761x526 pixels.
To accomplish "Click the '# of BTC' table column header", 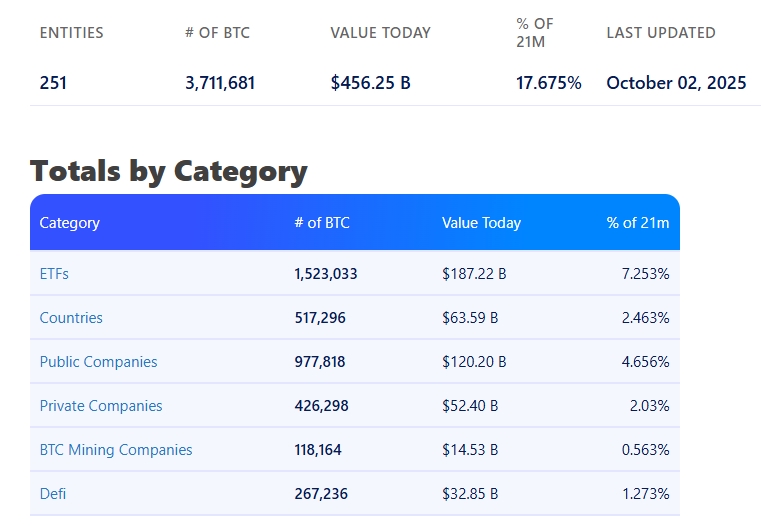I will pyautogui.click(x=322, y=223).
